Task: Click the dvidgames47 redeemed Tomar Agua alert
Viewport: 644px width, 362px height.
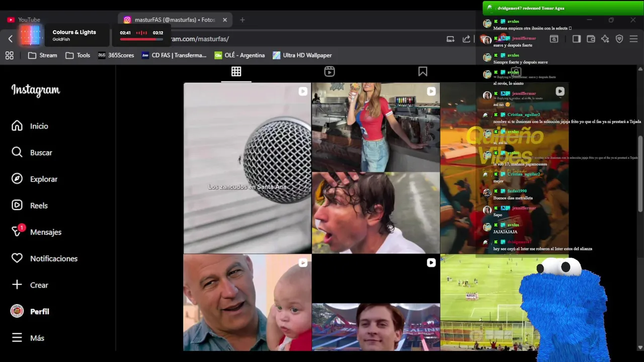Action: point(563,8)
